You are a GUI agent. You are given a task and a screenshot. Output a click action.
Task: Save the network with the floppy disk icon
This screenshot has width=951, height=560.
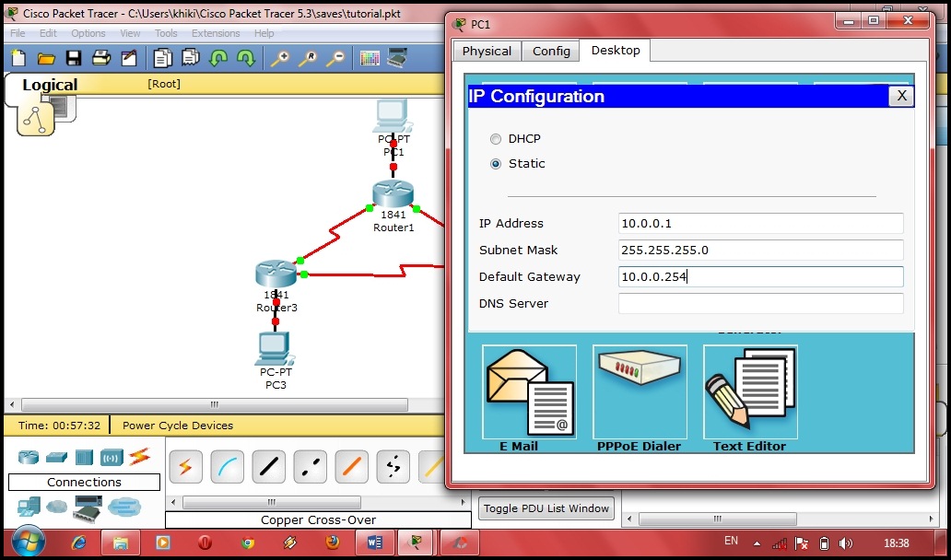coord(74,58)
